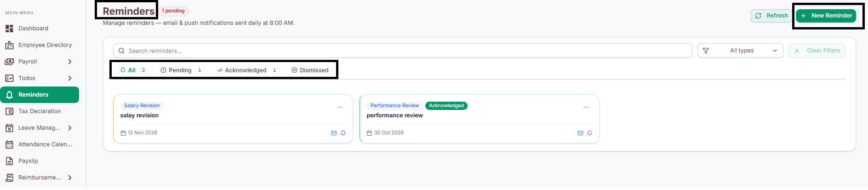Click the Reimbursement receipt icon
868x190 pixels.
tap(9, 178)
